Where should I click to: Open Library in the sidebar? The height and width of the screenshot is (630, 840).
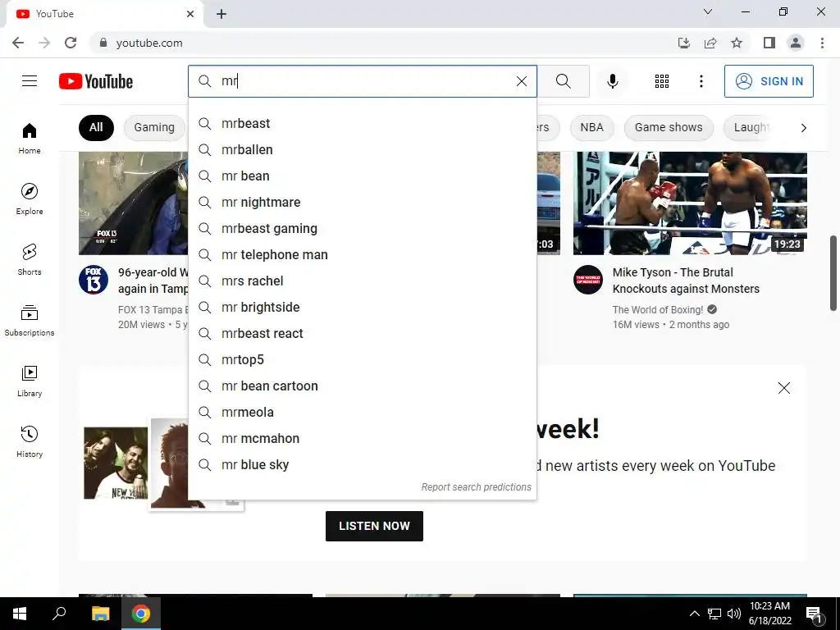(x=30, y=381)
